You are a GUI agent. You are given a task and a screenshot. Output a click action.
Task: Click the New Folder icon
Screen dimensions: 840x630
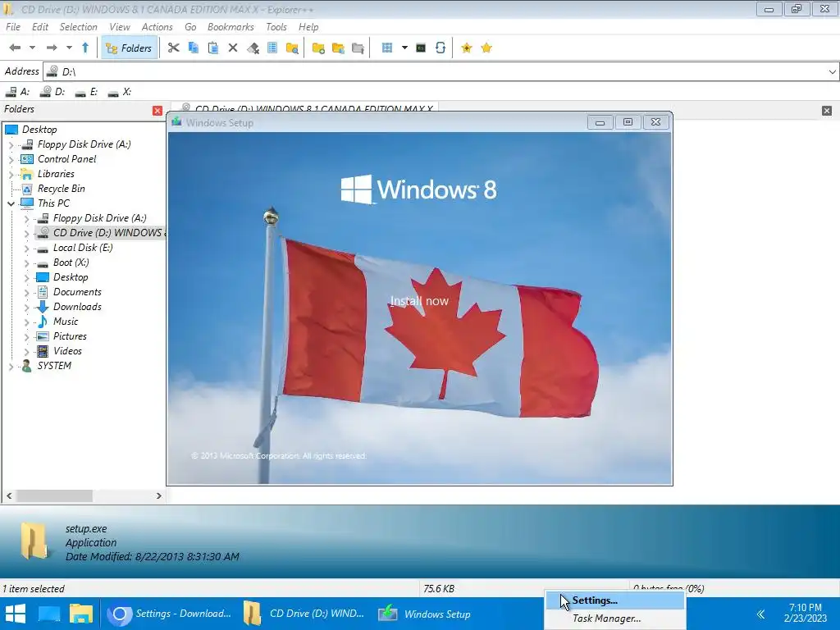pyautogui.click(x=318, y=48)
